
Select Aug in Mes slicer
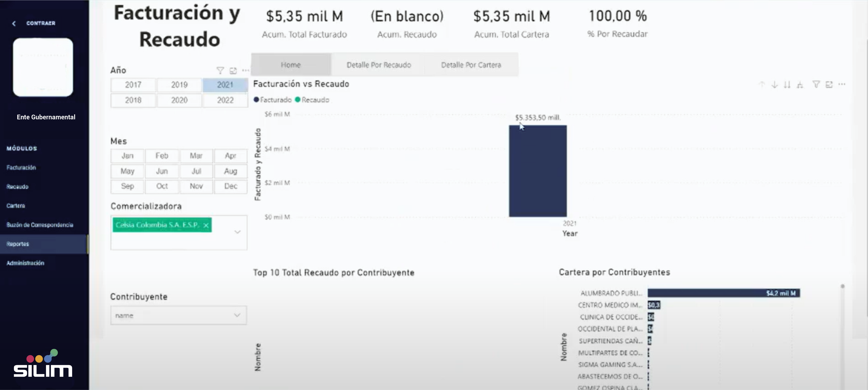(x=231, y=171)
